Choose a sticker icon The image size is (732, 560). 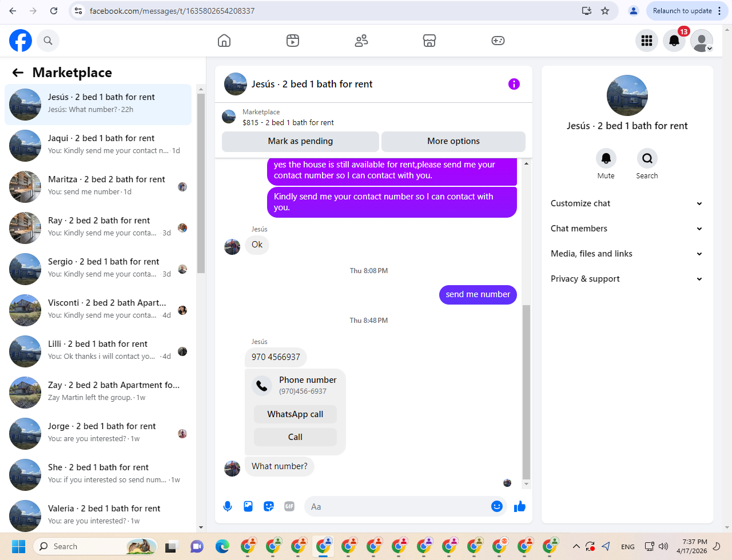(x=269, y=506)
